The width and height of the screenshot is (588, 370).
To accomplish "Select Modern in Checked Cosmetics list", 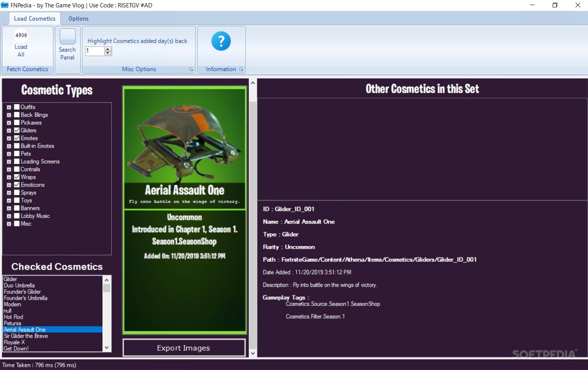I will coord(53,304).
